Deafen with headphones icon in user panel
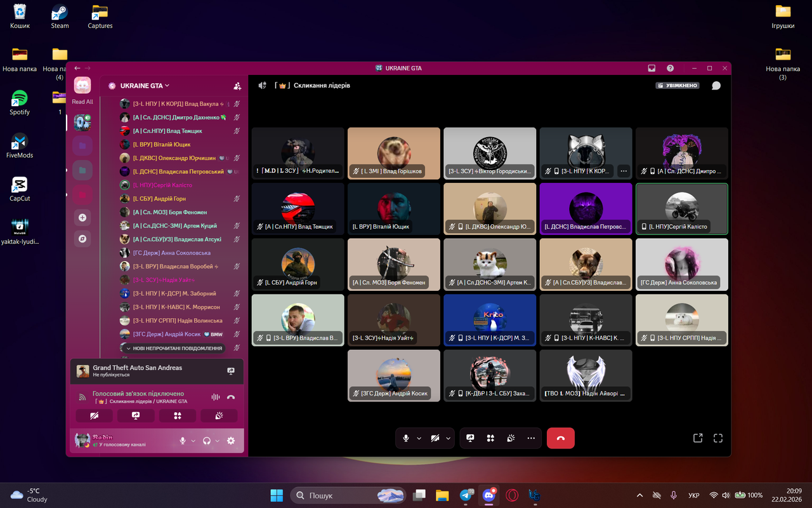This screenshot has width=812, height=508. tap(207, 441)
